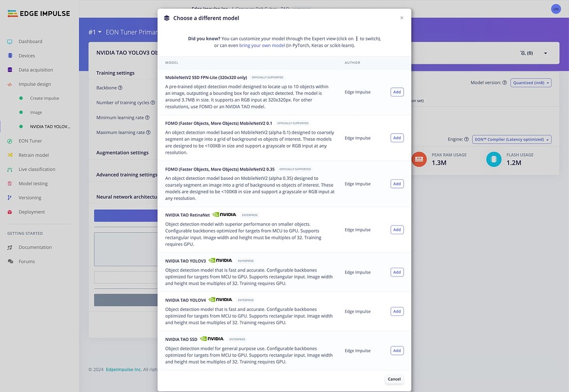Click the Versioning branch icon
Screen dimensions: 569x392
(10, 198)
